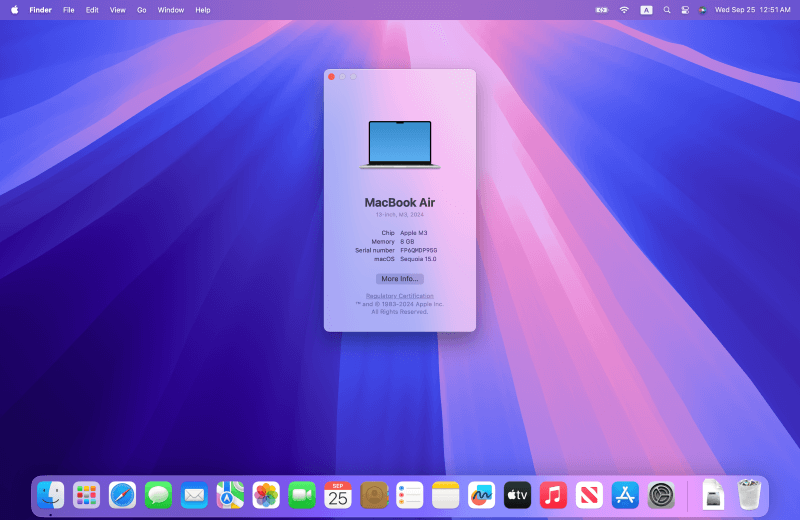800x520 pixels.
Task: Open keyboard input source menu
Action: click(x=646, y=10)
